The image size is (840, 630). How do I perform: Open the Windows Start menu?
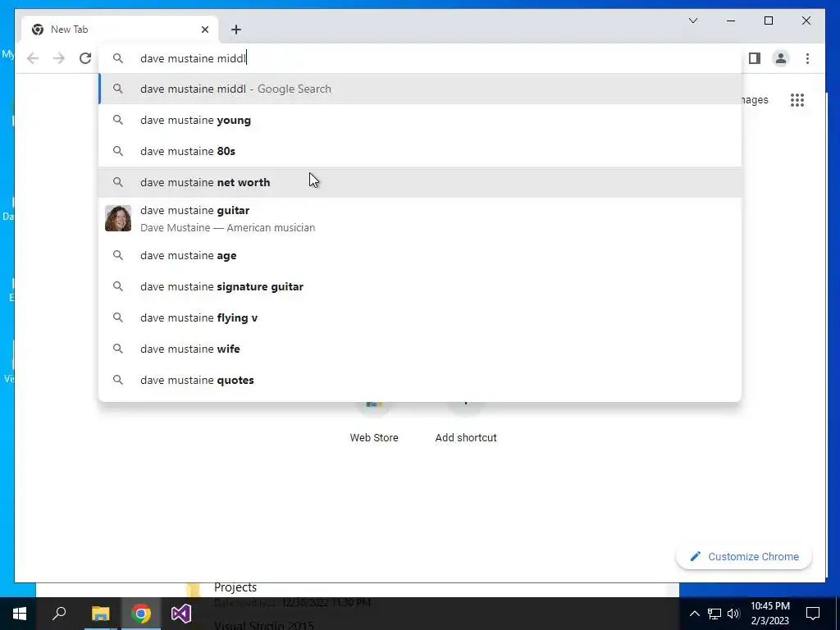point(20,614)
